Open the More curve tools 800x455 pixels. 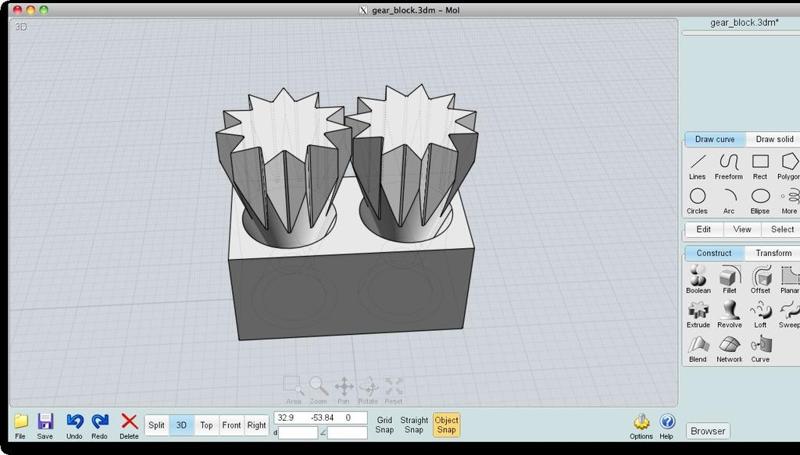[790, 201]
